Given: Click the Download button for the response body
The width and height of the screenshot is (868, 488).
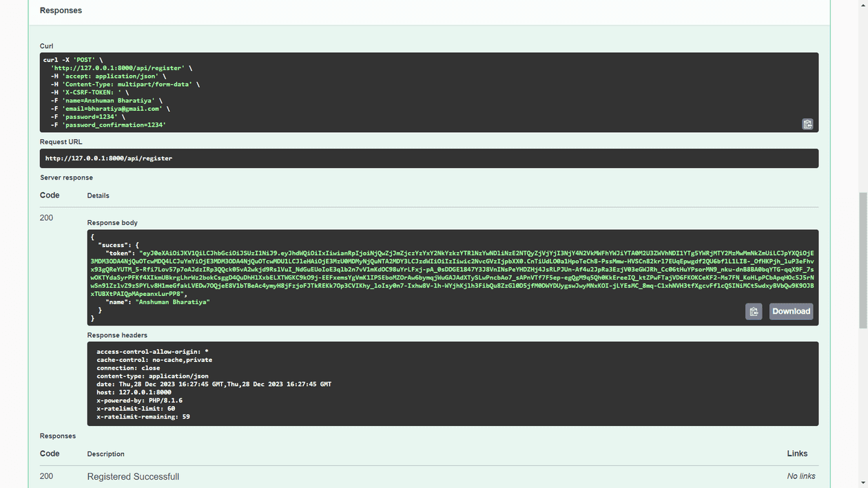Looking at the screenshot, I should tap(791, 311).
